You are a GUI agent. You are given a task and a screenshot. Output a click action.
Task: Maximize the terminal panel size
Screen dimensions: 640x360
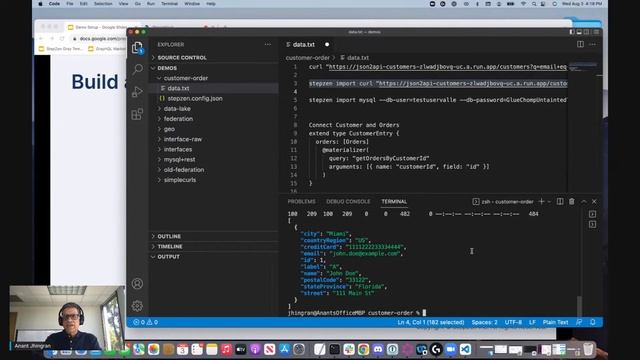584,201
